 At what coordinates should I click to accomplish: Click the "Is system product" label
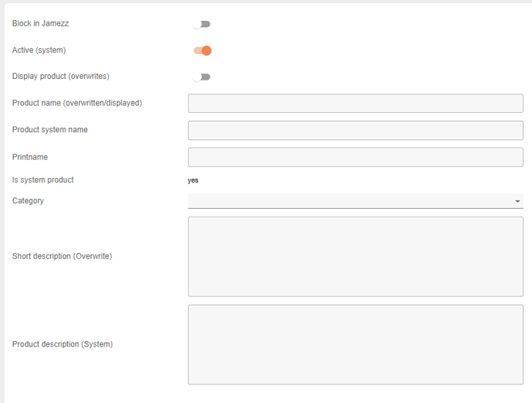[43, 180]
